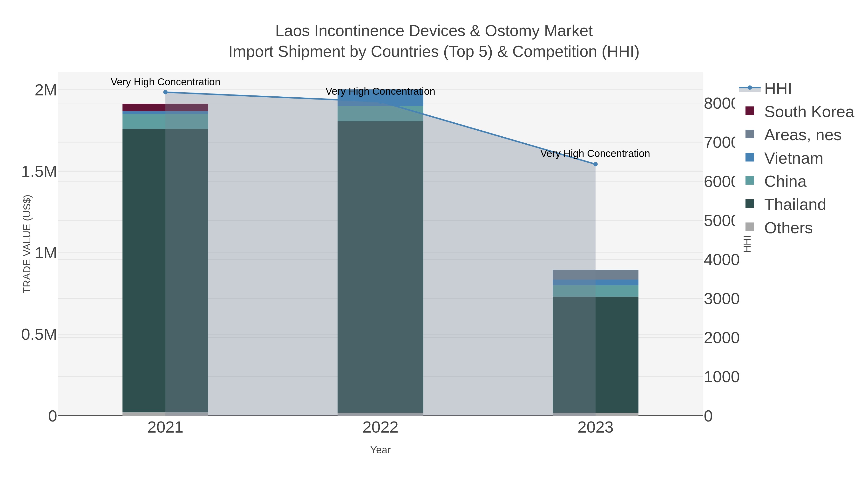Image resolution: width=868 pixels, height=488 pixels.
Task: Click the Areas, nes segment in 2023 bar
Action: pos(595,275)
